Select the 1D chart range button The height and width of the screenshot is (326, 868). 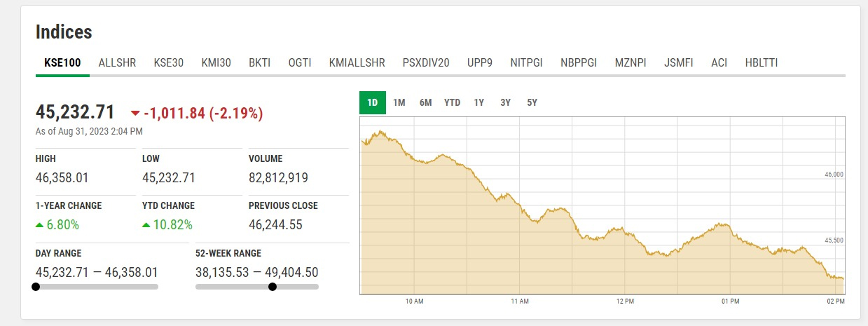[373, 102]
